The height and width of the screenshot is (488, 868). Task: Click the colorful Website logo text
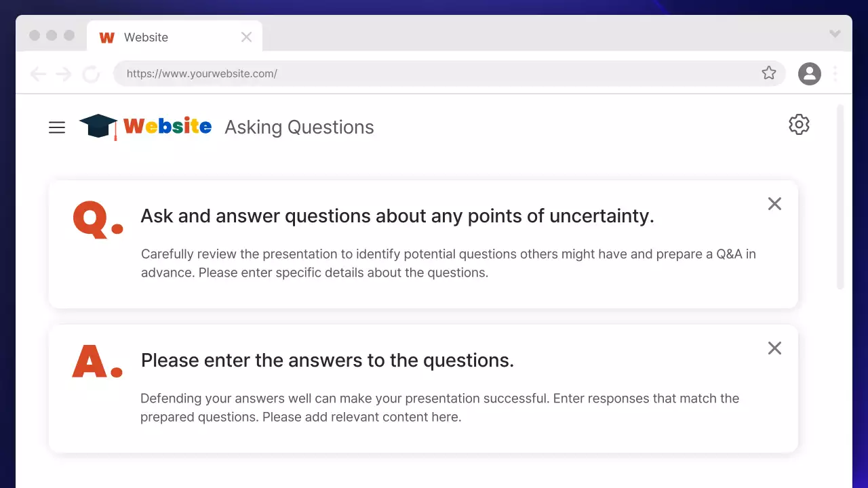pos(167,126)
